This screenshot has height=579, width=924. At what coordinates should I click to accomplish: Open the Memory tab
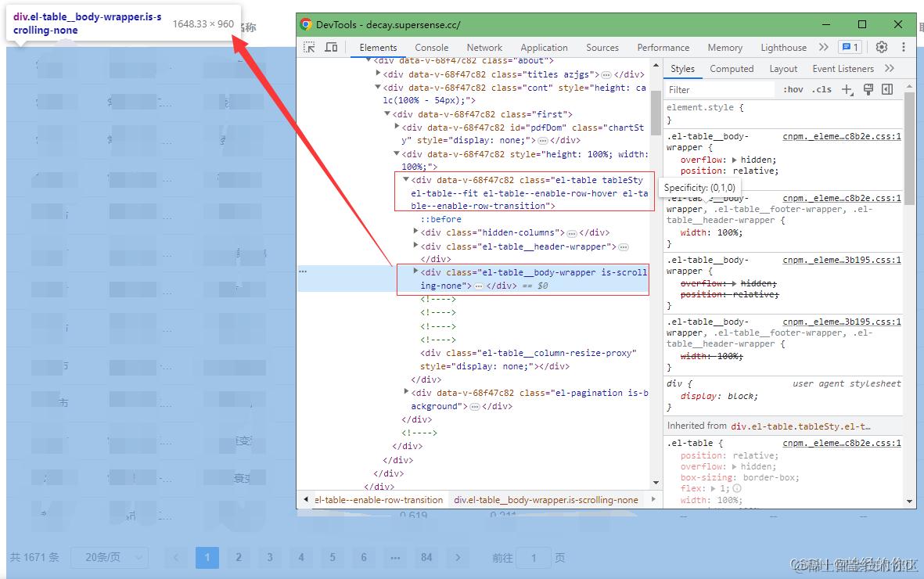pos(724,48)
